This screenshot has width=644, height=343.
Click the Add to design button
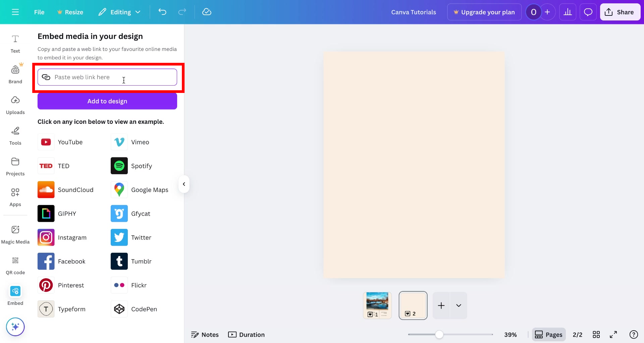(x=107, y=101)
